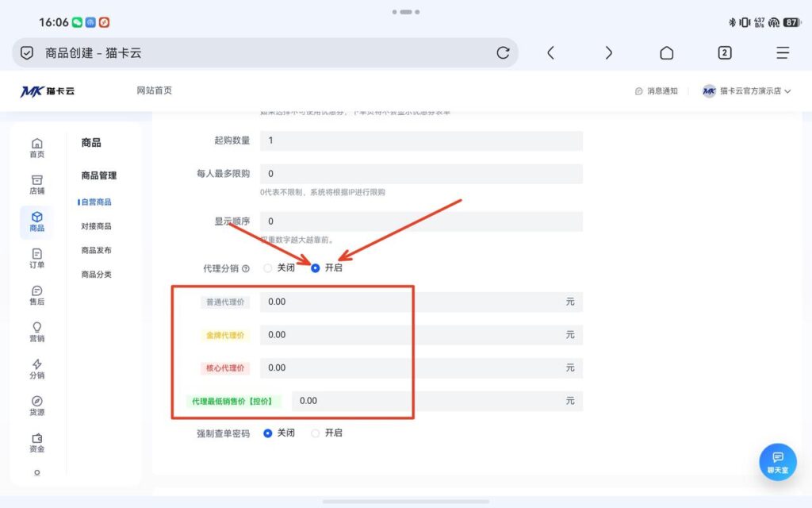Image resolution: width=812 pixels, height=508 pixels.
Task: Click the site security shield icon
Action: pos(27,53)
